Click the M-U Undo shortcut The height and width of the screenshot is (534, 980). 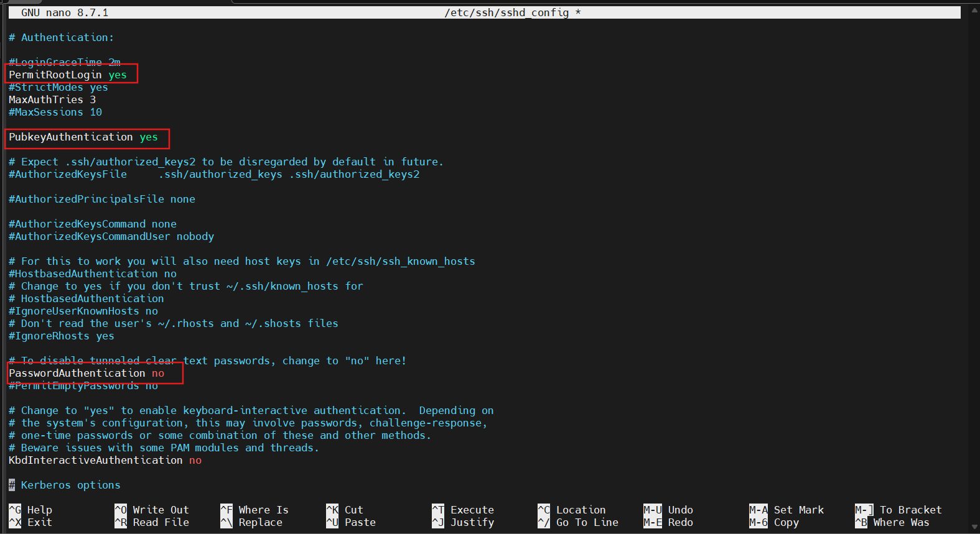(x=668, y=510)
